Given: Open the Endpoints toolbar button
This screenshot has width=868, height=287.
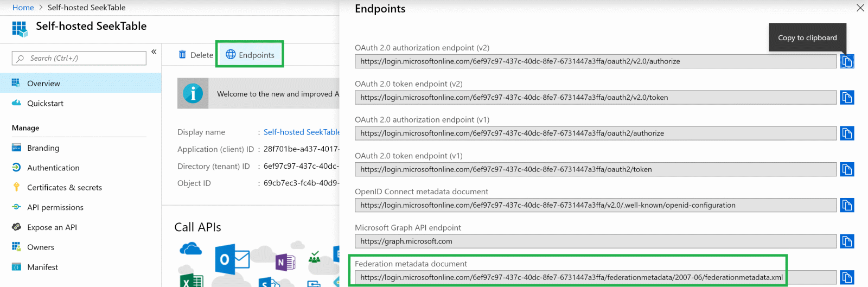Looking at the screenshot, I should pos(250,55).
